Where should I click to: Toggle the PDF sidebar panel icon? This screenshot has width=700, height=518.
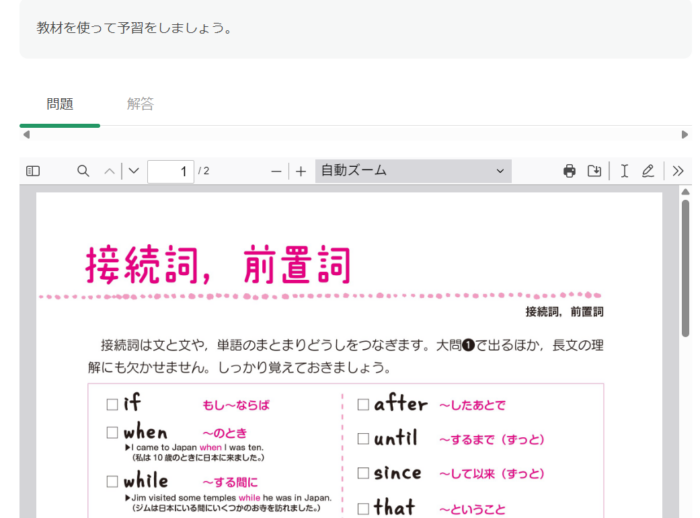[x=33, y=171]
